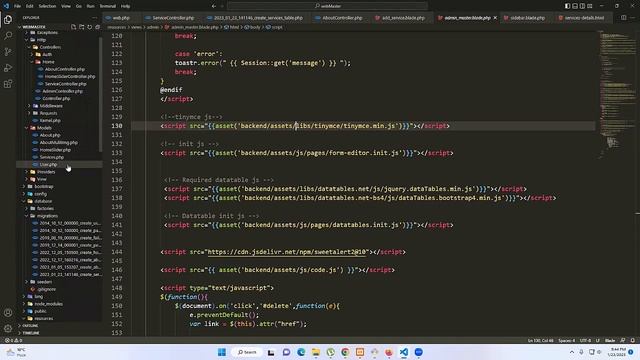Expand the Providers folder
The image size is (640, 360).
46,172
